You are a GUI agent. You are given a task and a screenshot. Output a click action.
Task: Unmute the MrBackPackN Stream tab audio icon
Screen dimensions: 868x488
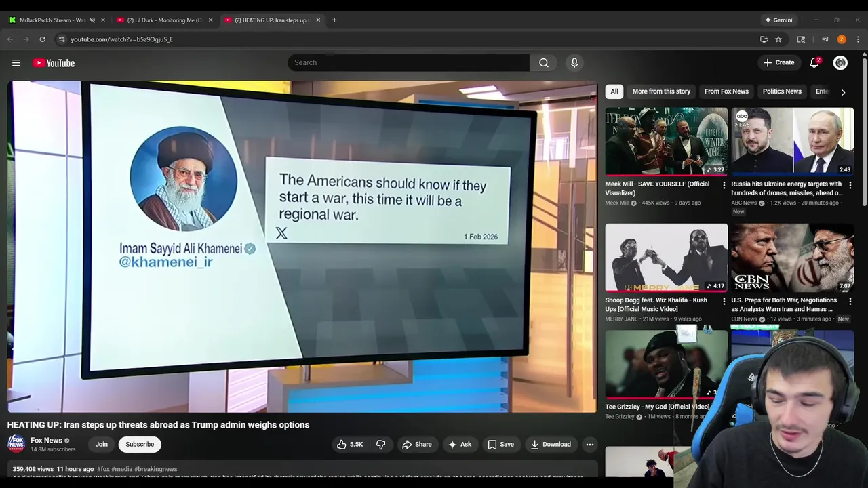tap(92, 20)
